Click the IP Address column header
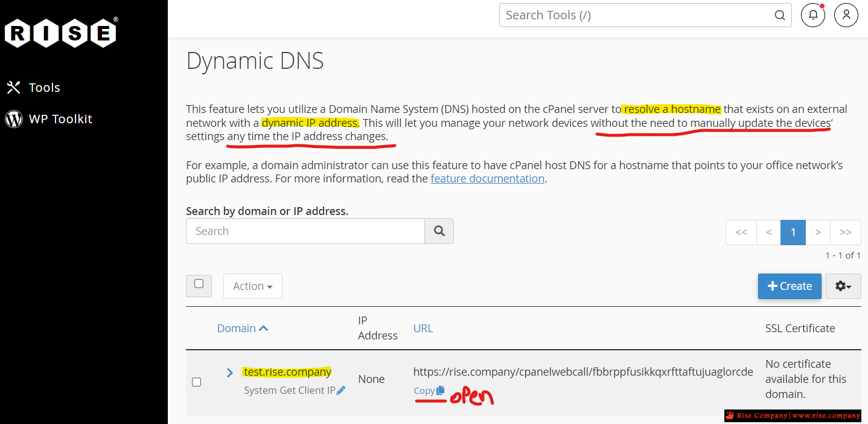868x424 pixels. (x=378, y=328)
